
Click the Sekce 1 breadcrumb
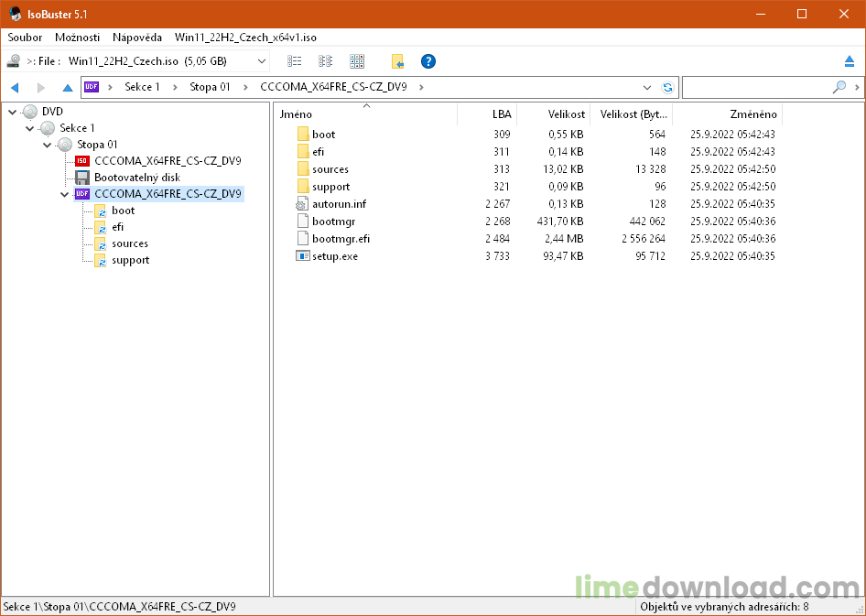pos(142,88)
